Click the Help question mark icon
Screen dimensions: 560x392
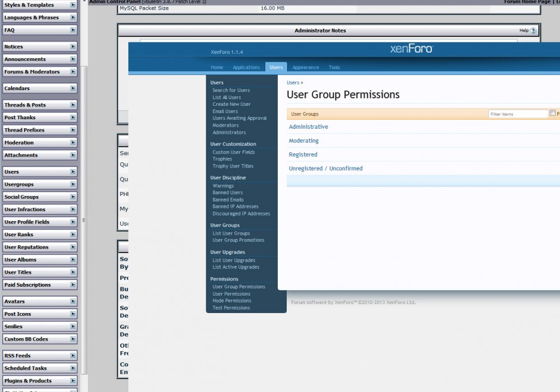(x=533, y=31)
